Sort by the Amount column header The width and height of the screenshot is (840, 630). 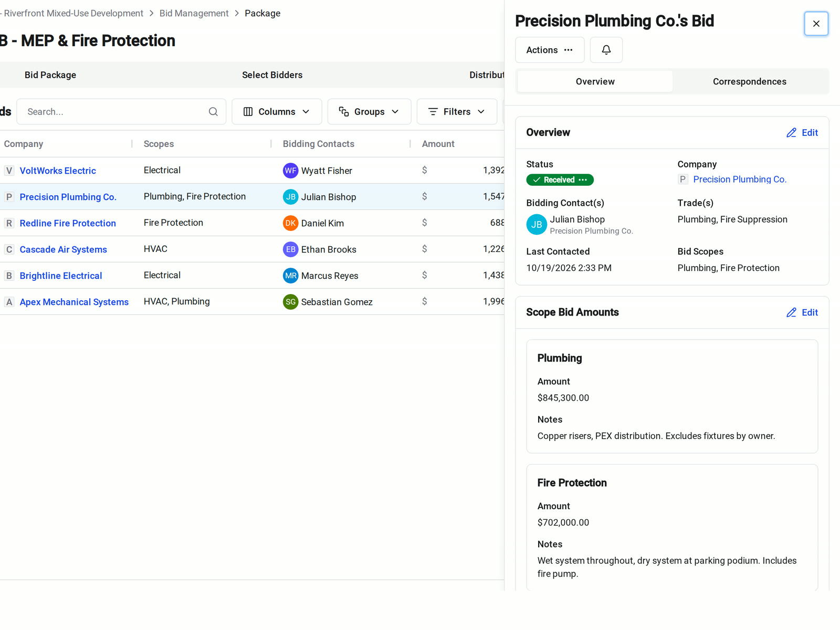pyautogui.click(x=438, y=144)
